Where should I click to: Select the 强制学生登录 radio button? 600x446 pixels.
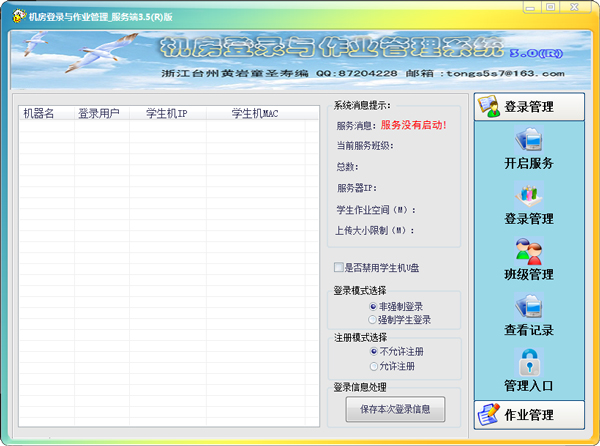(x=372, y=319)
